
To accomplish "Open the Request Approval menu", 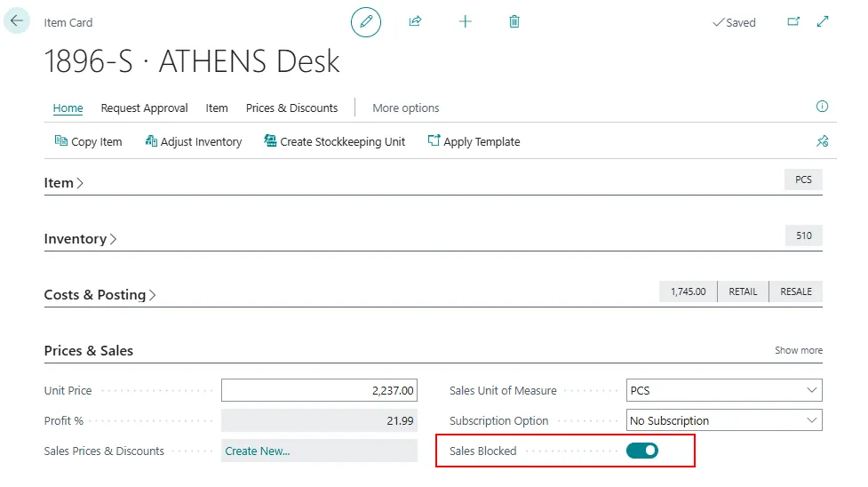I will pos(144,108).
